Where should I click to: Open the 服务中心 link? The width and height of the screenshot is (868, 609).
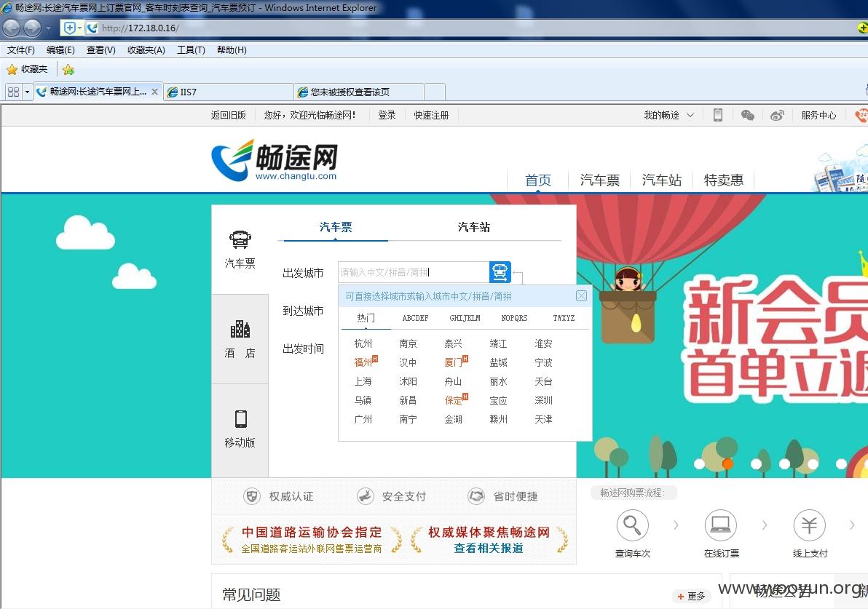coord(818,115)
